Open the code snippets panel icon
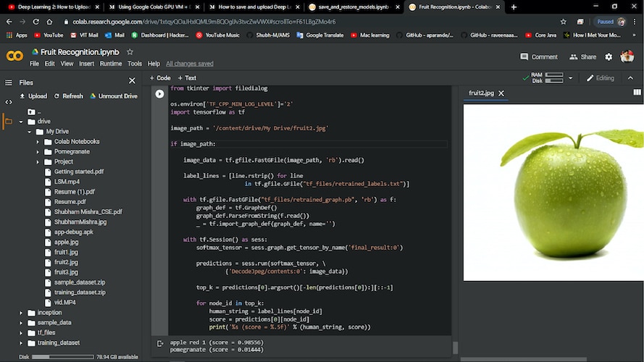Viewport: 644px width, 362px height. click(9, 102)
